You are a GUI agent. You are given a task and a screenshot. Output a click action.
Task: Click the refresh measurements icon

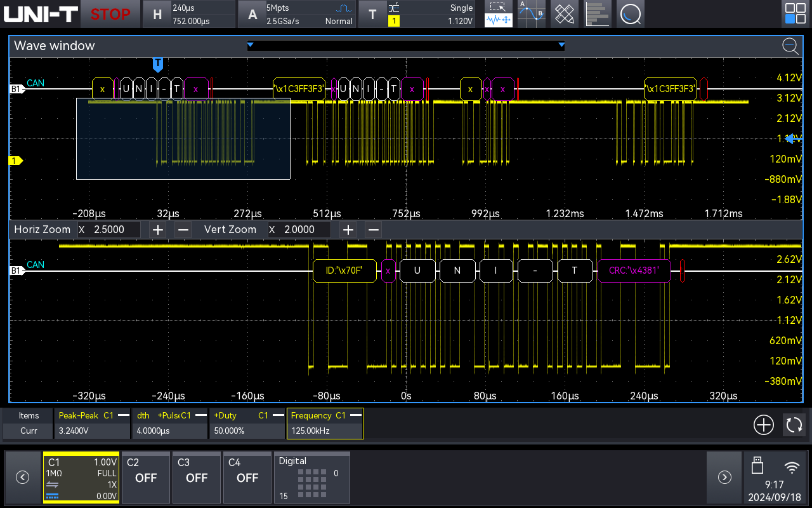(794, 425)
